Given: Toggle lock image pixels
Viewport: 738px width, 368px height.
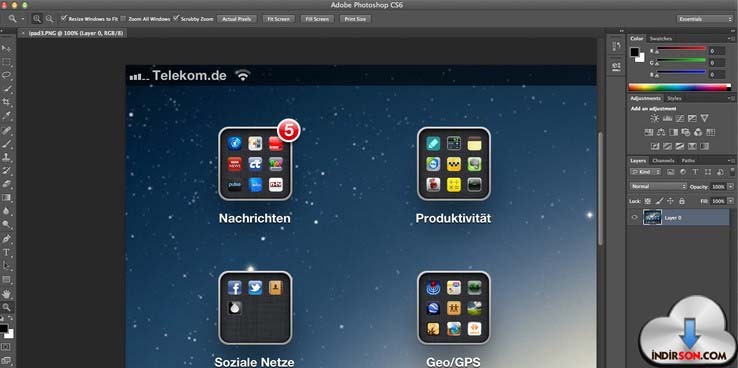Looking at the screenshot, I should (x=659, y=201).
